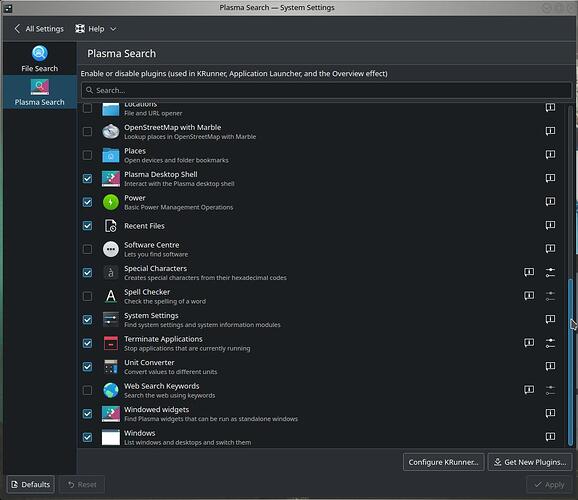Disable the Terminate Applications plugin
578x500 pixels.
click(x=87, y=343)
